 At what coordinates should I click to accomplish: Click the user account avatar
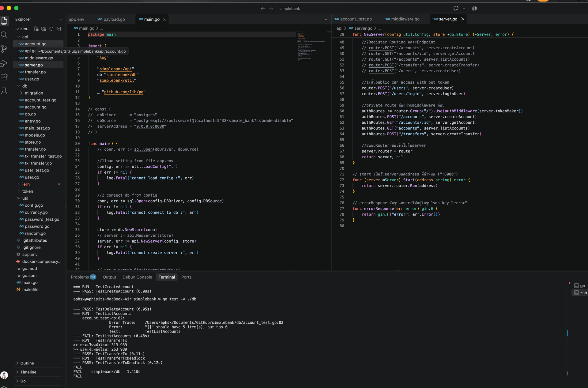tap(4, 375)
